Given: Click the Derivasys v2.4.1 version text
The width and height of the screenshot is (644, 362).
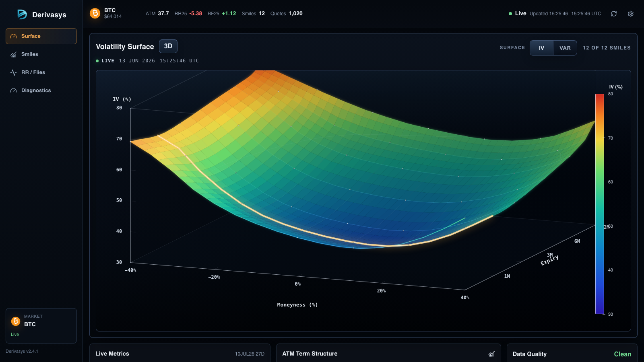Looking at the screenshot, I should click(x=22, y=351).
